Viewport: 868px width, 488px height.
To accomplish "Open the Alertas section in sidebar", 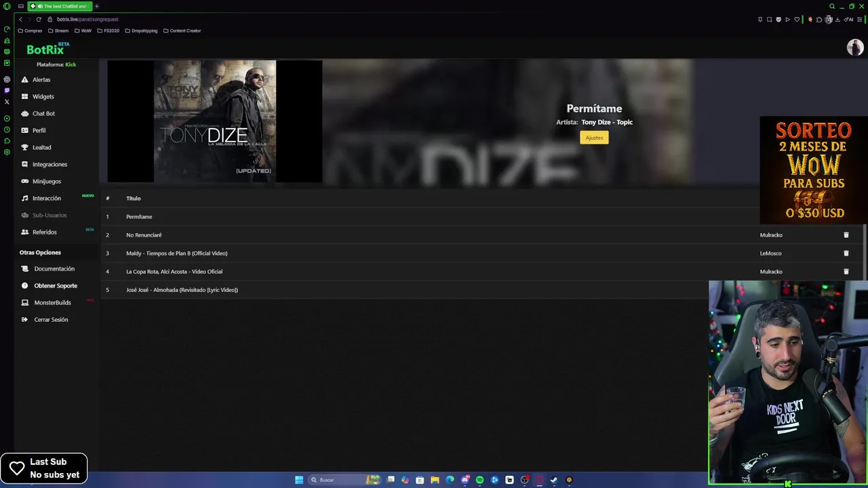I will 41,80.
